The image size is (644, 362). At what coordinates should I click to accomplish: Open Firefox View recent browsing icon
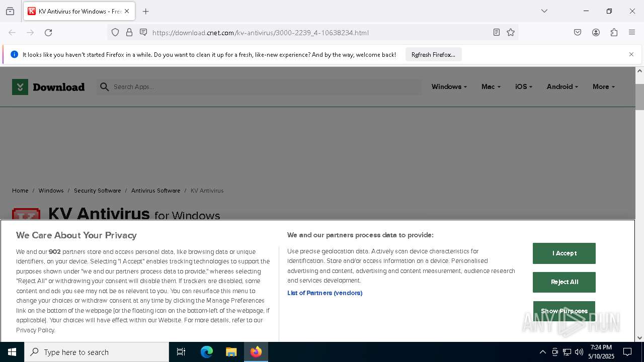pos(10,11)
